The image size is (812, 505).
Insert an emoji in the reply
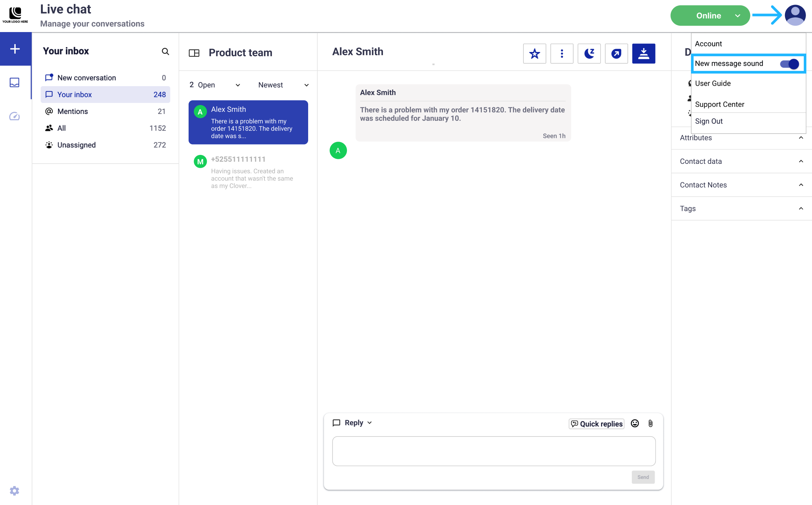(635, 423)
